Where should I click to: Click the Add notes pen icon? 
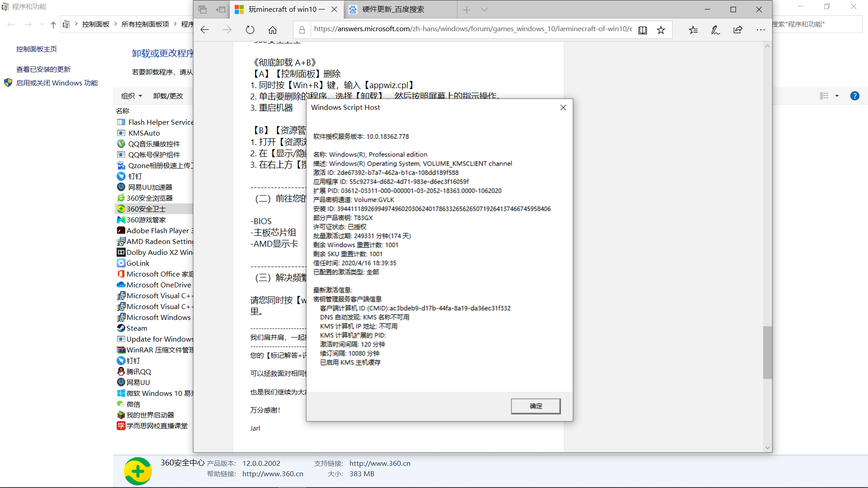pyautogui.click(x=716, y=30)
